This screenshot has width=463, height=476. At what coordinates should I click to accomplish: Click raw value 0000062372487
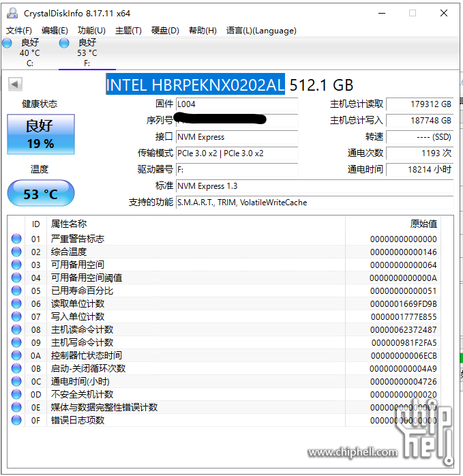(403, 329)
